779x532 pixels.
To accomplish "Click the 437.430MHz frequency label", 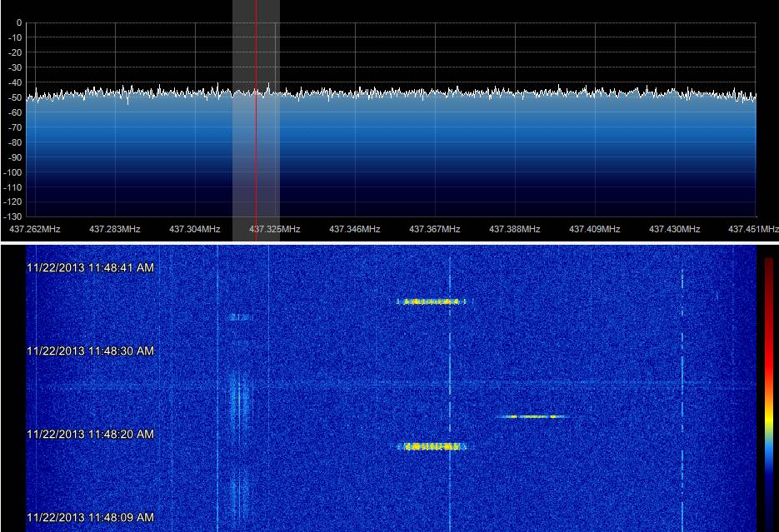I will [675, 229].
